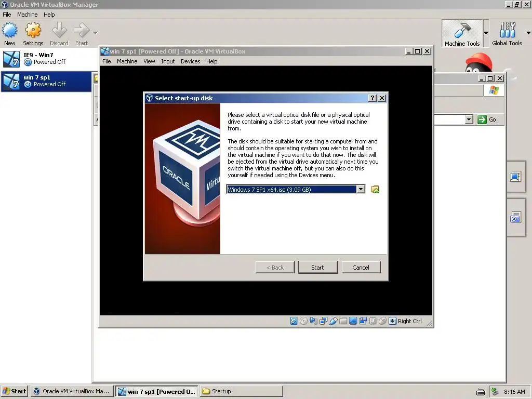
Task: Click the keyboard icon in system tray
Action: pos(481,392)
